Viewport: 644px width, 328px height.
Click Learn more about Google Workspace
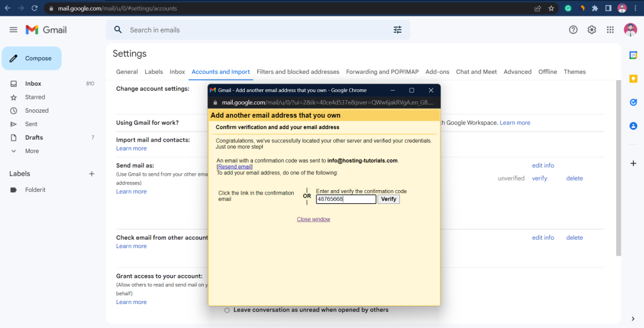(514, 123)
